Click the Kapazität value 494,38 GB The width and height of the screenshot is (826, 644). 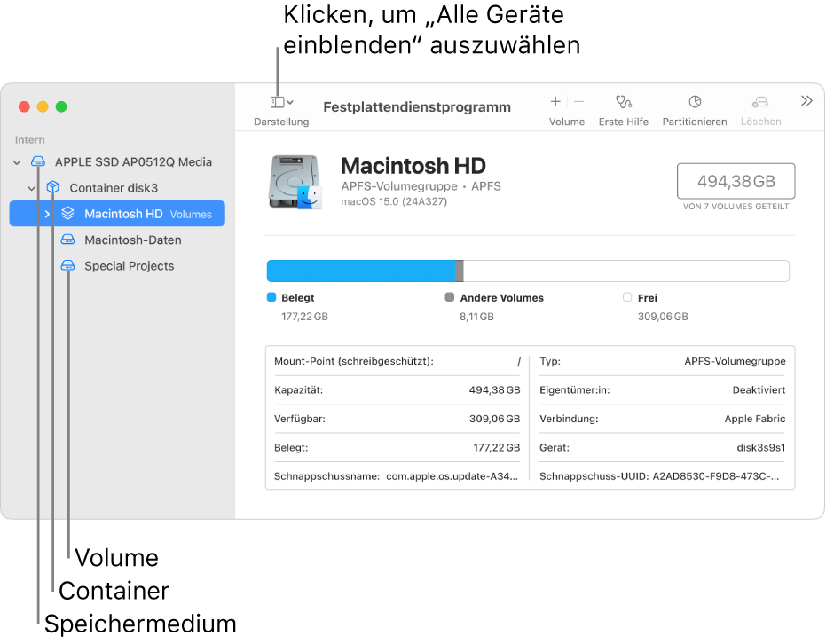coord(494,390)
